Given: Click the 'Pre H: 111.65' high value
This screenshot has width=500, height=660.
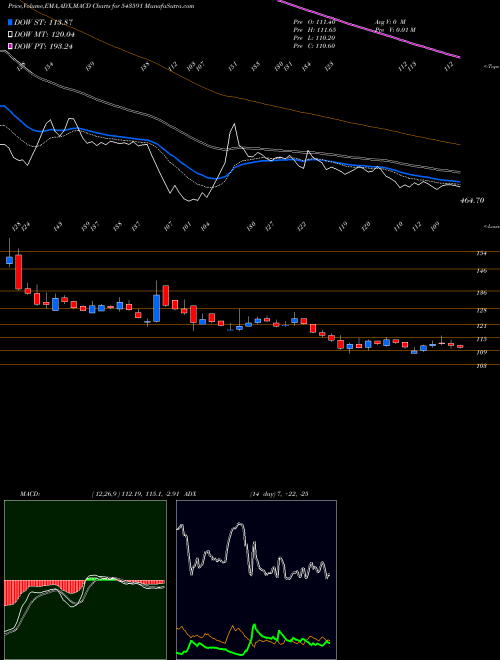Looking at the screenshot, I should click(314, 30).
